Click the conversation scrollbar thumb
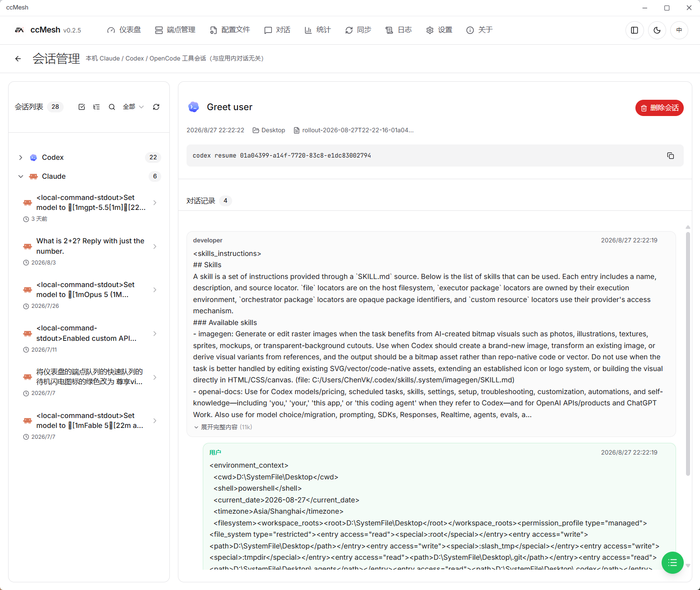The width and height of the screenshot is (700, 590). (688, 354)
